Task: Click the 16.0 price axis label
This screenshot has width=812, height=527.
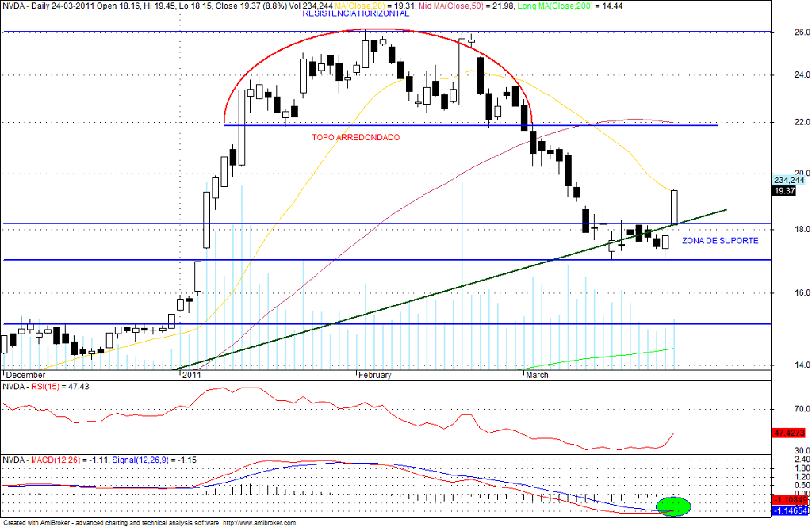Action: click(x=802, y=293)
